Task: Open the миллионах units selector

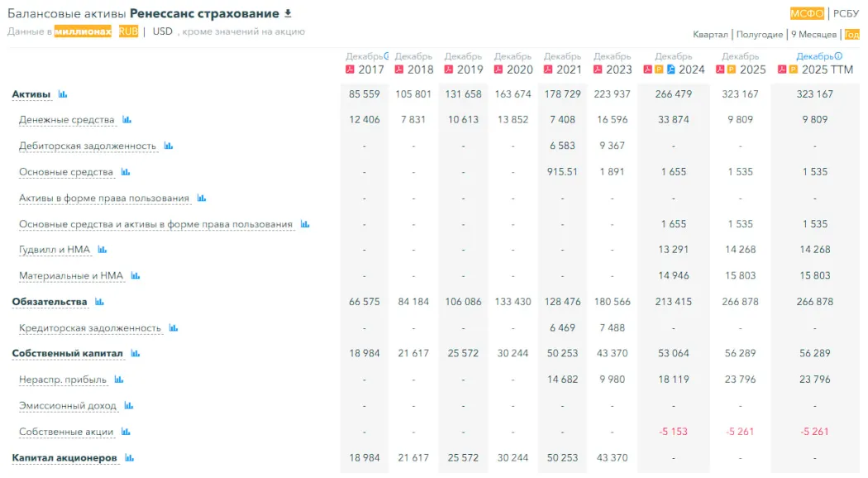Action: 83,31
